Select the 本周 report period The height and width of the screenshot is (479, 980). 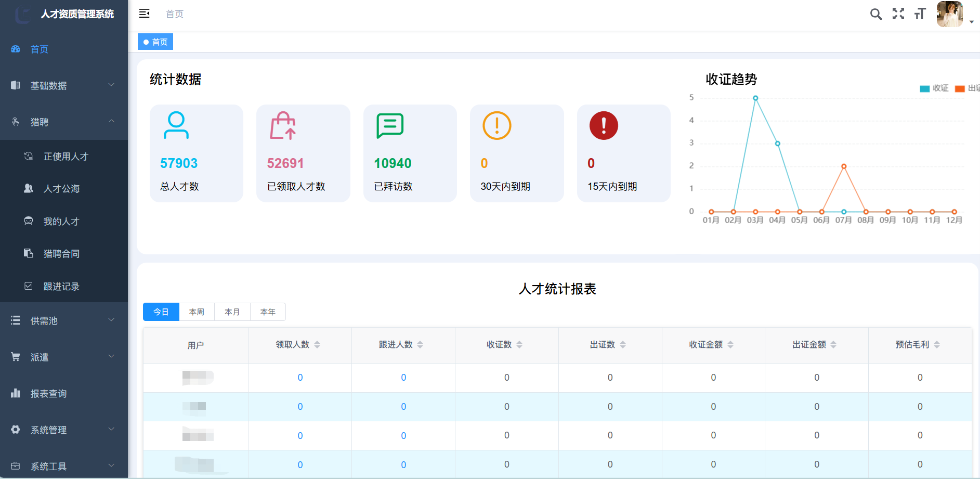coord(197,312)
